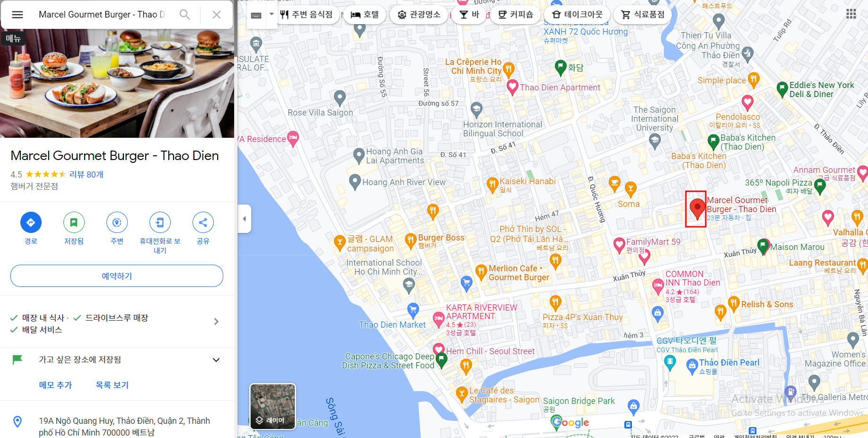Image resolution: width=868 pixels, height=438 pixels.
Task: Click the 예약하기 reservation button
Action: (x=117, y=276)
